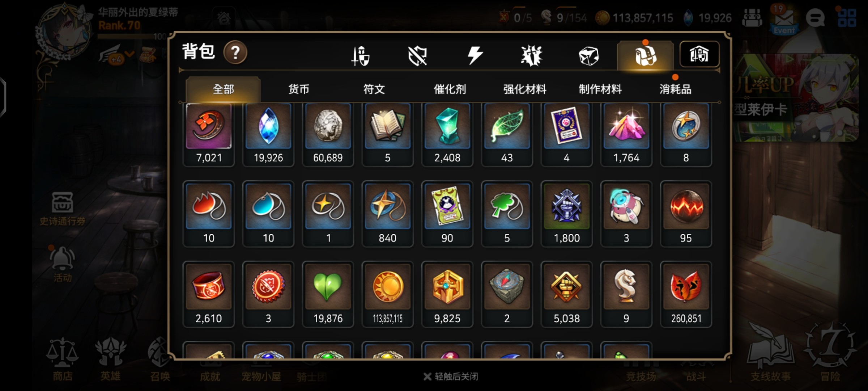
Task: Select the 货币 currency tab
Action: click(299, 89)
